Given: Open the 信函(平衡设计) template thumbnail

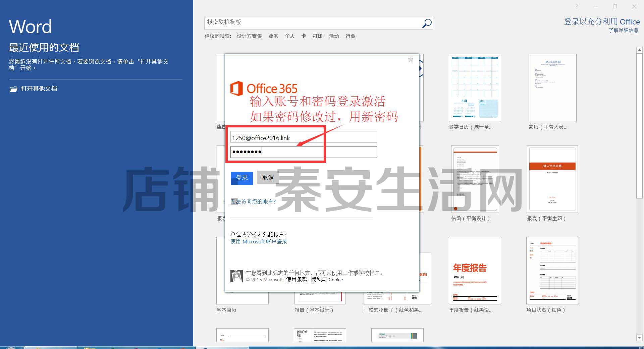Looking at the screenshot, I should click(x=475, y=179).
